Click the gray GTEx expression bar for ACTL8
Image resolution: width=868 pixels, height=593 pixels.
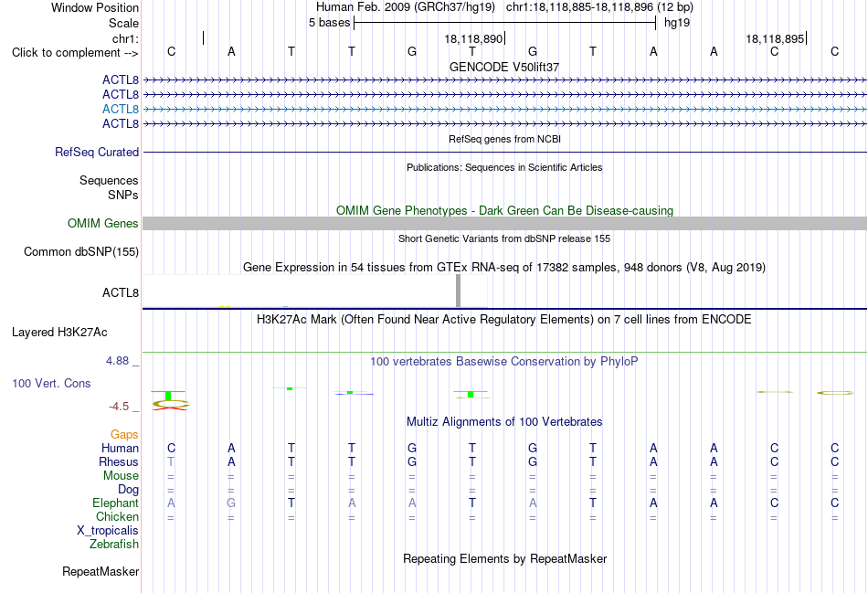(x=458, y=291)
